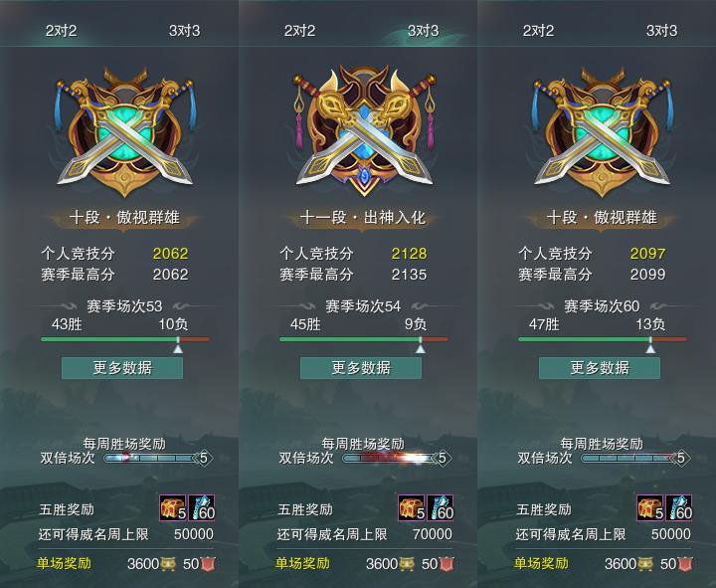The height and width of the screenshot is (588, 716).
Task: Click the treasure chest reward icon in right panel
Action: 650,507
